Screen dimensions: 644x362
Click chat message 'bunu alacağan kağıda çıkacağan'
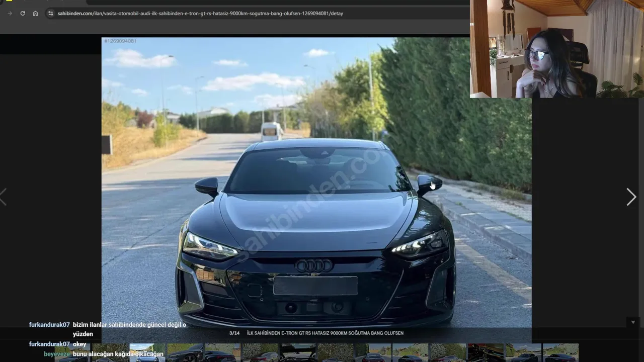[118, 354]
